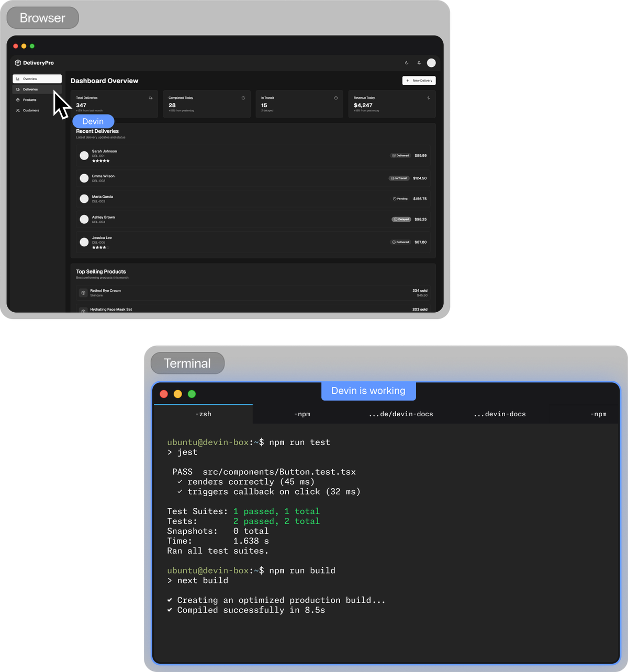
Task: Click the Terminal window label
Action: tap(187, 363)
